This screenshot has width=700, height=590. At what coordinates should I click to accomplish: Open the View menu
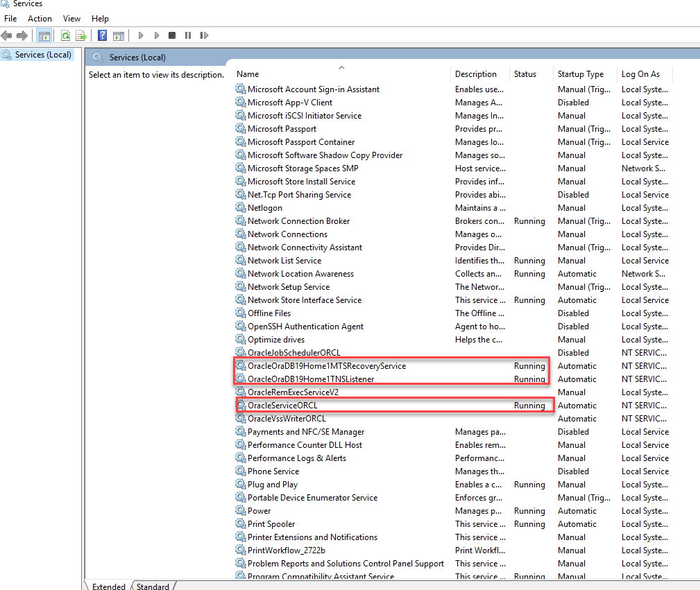pyautogui.click(x=71, y=18)
